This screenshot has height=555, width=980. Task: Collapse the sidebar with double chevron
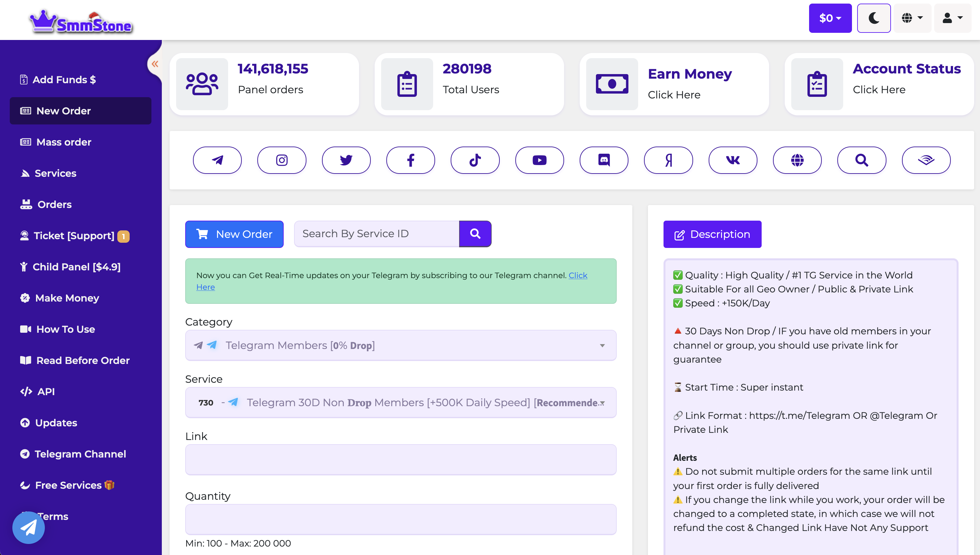coord(154,64)
